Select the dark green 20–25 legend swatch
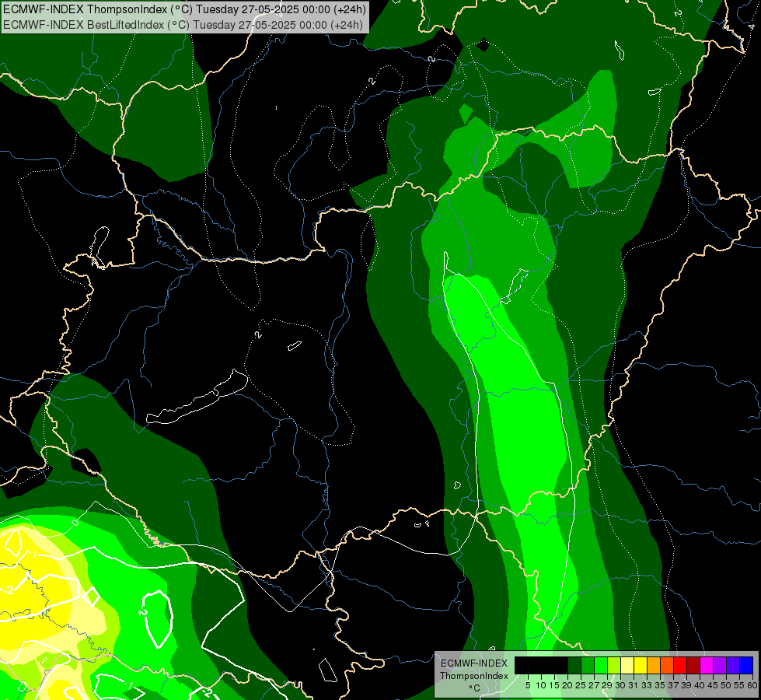 (574, 665)
